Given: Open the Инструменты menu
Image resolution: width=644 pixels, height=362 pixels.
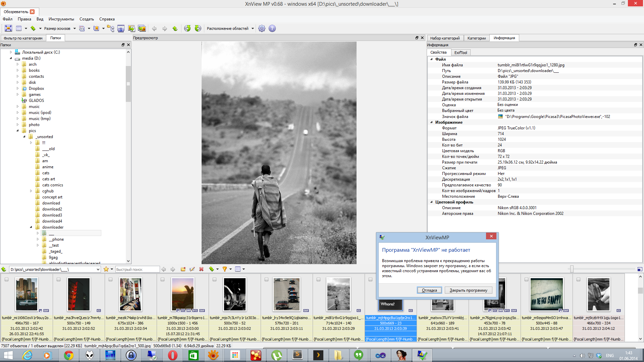Looking at the screenshot, I should pyautogui.click(x=61, y=19).
